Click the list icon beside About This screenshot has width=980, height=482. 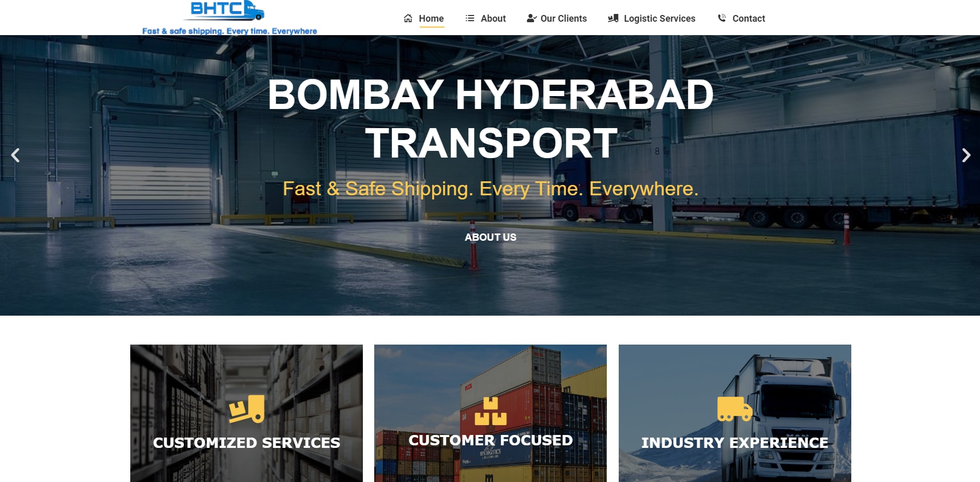pyautogui.click(x=470, y=19)
